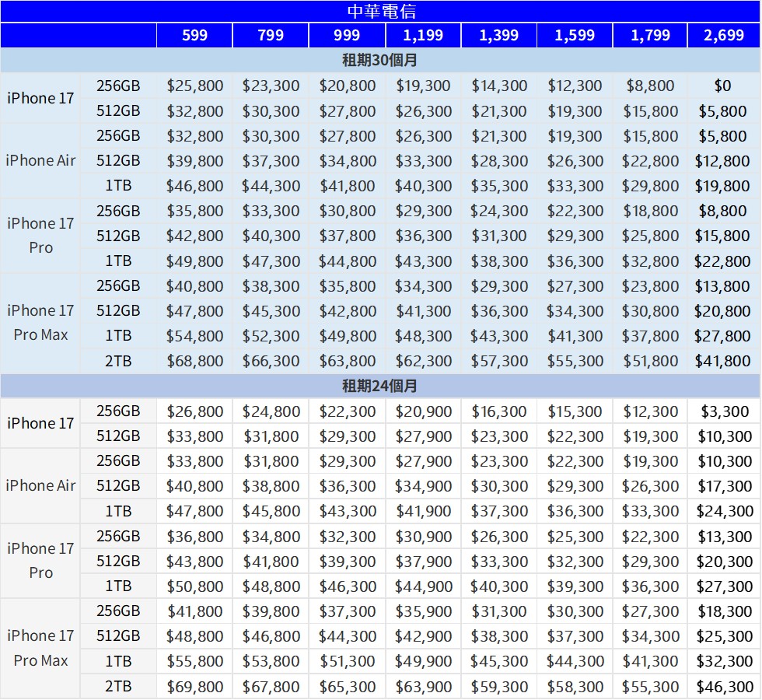Select the $30,900 price cell
The height and width of the screenshot is (700, 762).
pyautogui.click(x=423, y=536)
